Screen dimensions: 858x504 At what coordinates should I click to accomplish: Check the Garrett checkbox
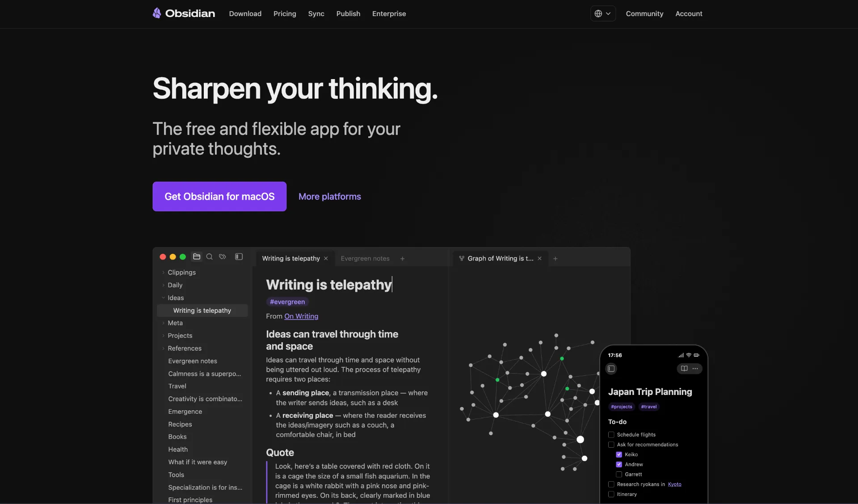click(619, 475)
